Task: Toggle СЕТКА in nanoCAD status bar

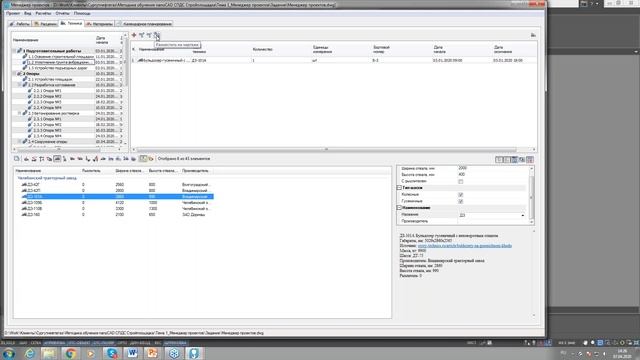Action: (36, 343)
